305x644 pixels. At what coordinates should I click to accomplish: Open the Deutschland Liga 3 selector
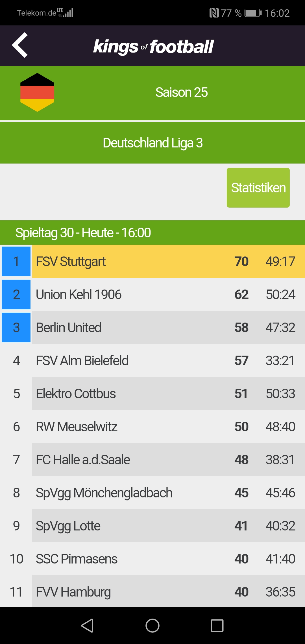152,143
